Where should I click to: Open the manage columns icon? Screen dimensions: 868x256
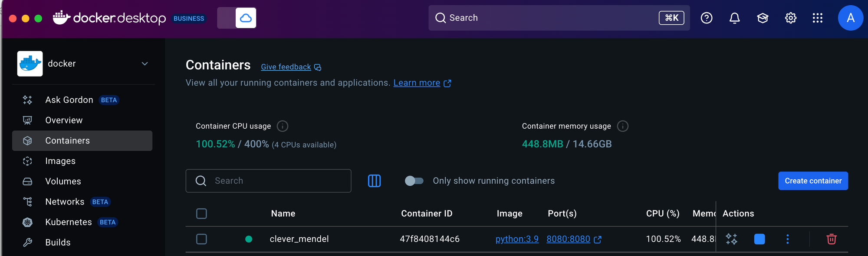tap(374, 181)
